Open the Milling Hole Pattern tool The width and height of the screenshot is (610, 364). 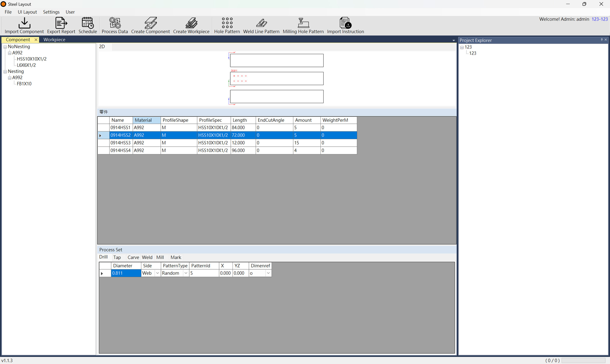click(303, 25)
